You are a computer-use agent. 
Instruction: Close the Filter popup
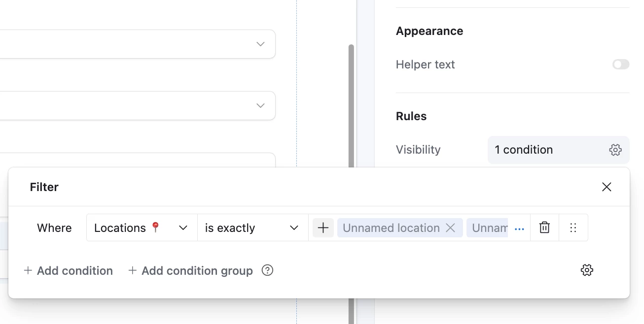[607, 187]
